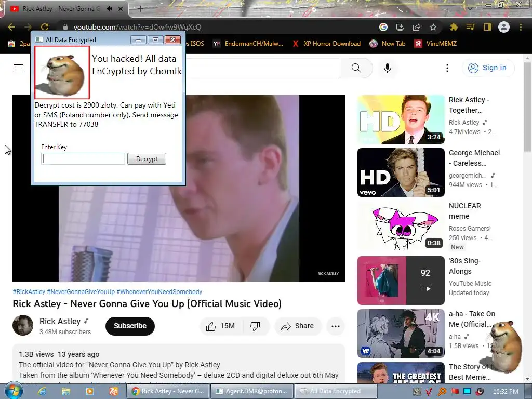
Task: Click the #RickAstley hashtag link
Action: 29,292
